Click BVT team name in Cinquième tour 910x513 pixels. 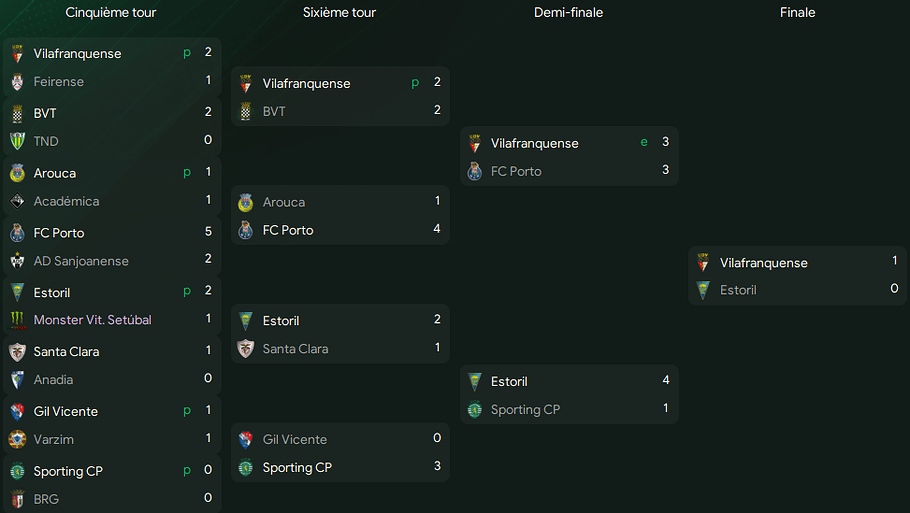point(45,113)
